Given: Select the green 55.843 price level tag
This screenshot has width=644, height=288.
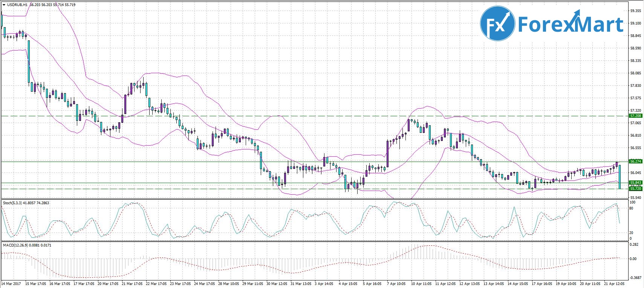Looking at the screenshot, I should click(x=636, y=183).
